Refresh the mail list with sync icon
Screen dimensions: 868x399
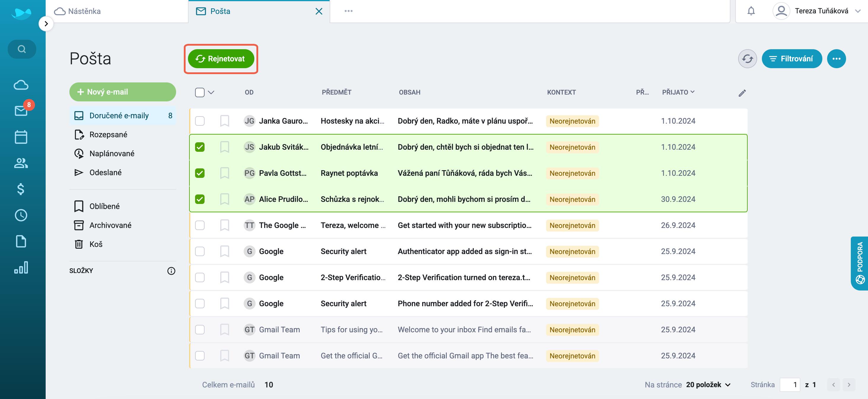pyautogui.click(x=747, y=59)
